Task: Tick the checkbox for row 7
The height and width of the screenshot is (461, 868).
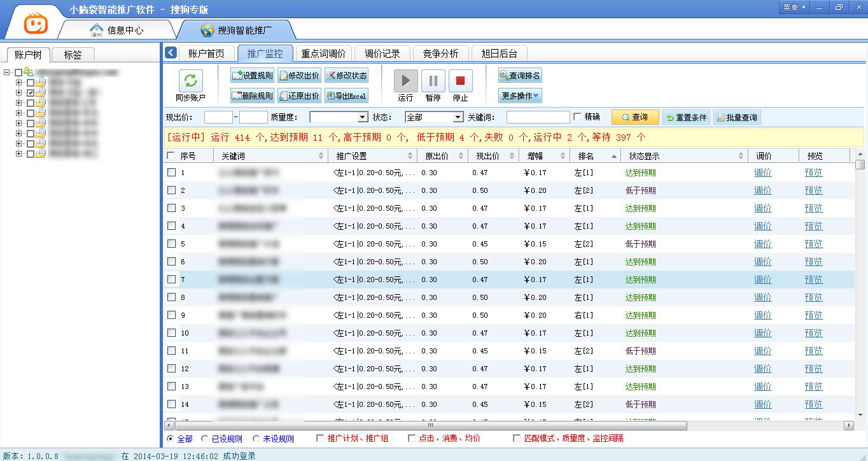Action: pyautogui.click(x=171, y=280)
